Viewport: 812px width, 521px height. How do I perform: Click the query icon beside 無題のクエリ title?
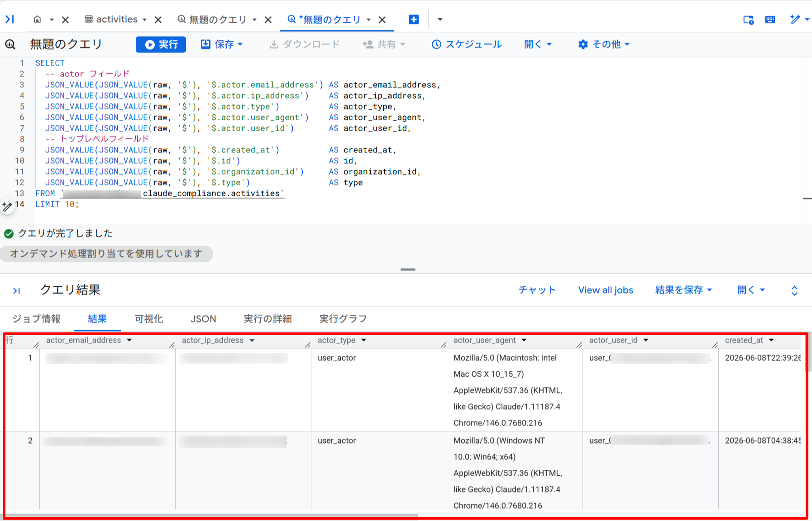[x=10, y=44]
